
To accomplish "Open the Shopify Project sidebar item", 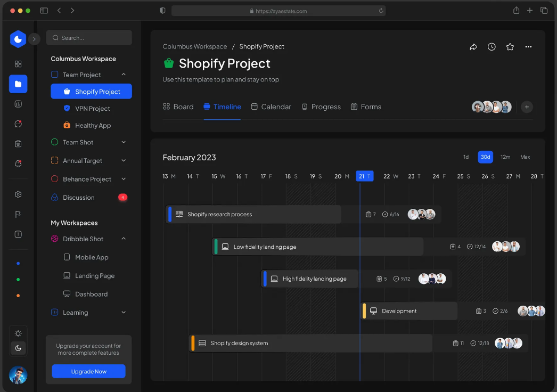I will point(91,91).
